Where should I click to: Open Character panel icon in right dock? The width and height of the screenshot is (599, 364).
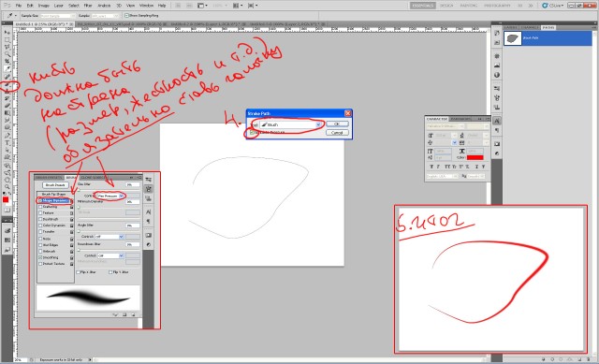coord(497,121)
